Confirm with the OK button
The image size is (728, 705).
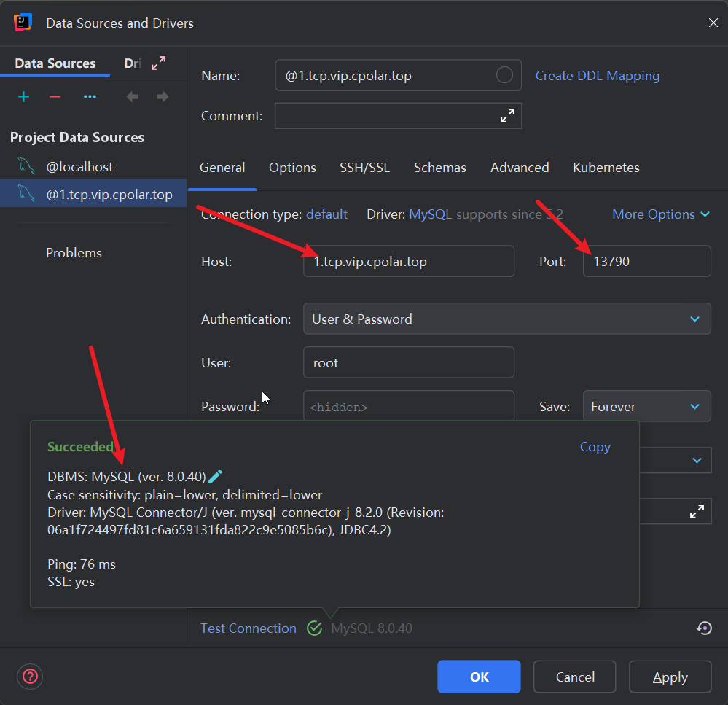tap(479, 677)
